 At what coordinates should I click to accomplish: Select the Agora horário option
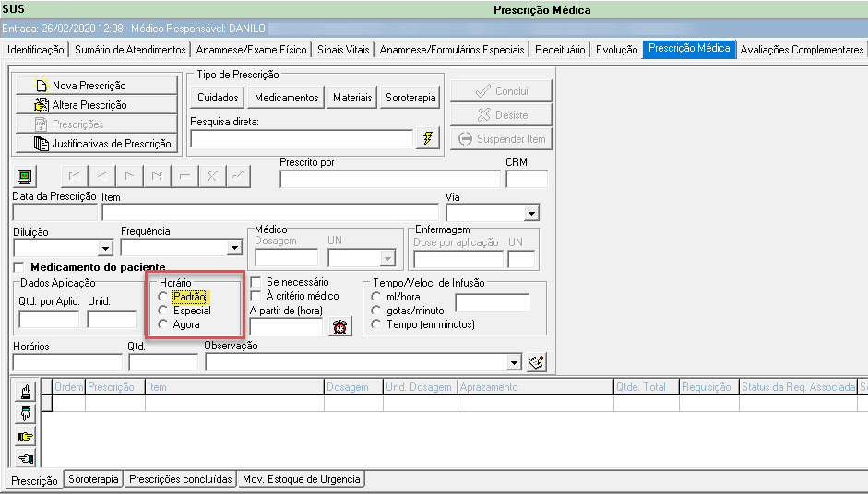(x=162, y=324)
